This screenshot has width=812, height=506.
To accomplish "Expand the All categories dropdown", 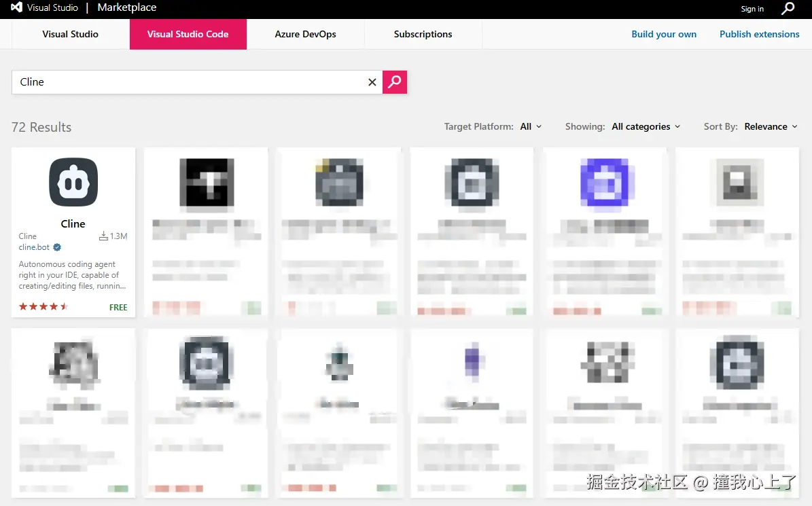I will click(646, 126).
